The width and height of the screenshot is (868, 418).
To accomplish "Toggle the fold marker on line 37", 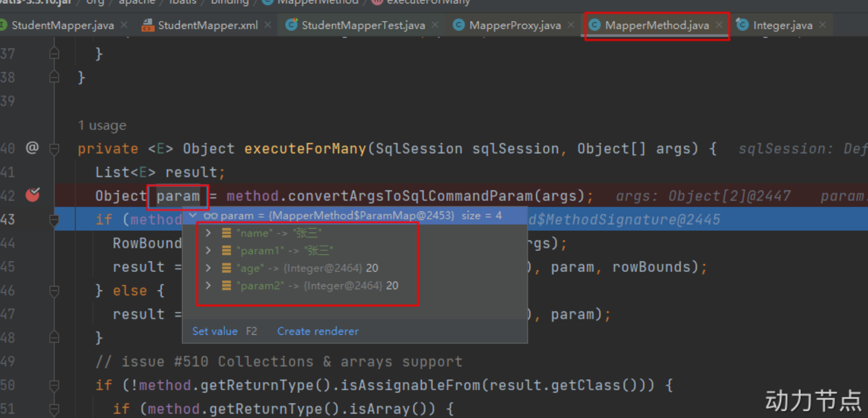I will pyautogui.click(x=54, y=54).
